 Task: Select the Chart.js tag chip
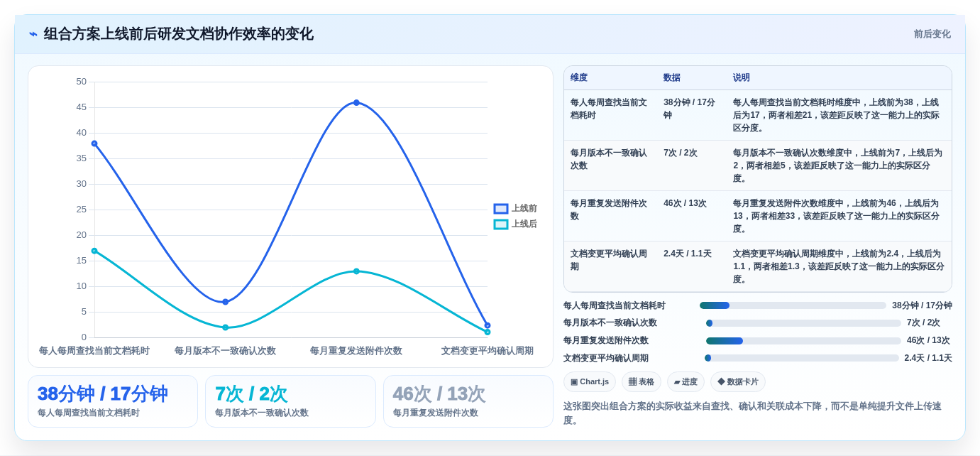point(590,382)
